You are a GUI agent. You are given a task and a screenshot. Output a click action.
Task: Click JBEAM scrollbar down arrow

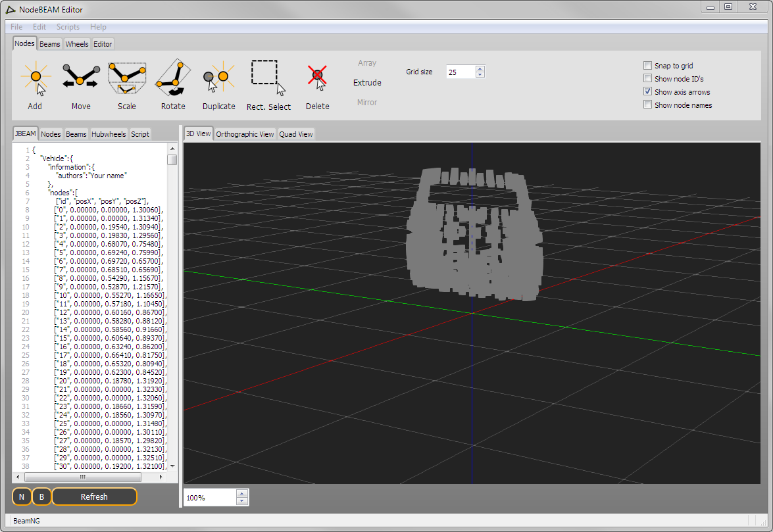(172, 466)
